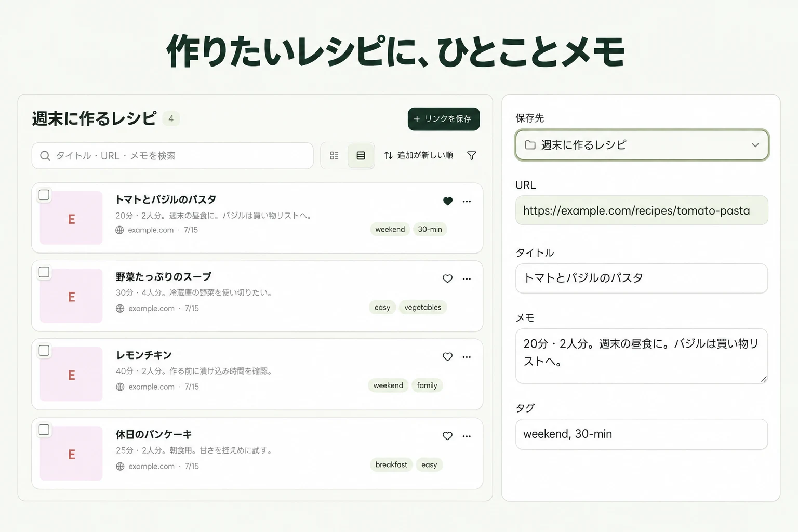Check the box for レモンチキン
The image size is (798, 532).
[44, 351]
